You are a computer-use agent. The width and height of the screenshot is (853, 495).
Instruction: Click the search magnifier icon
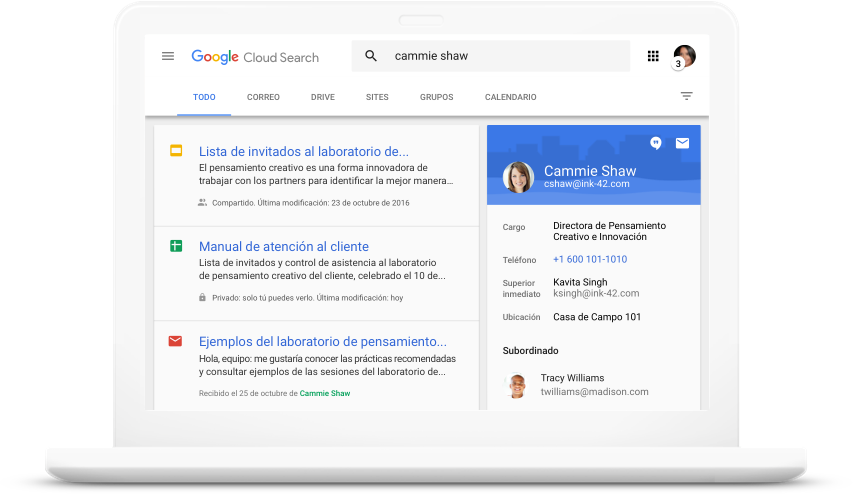point(371,56)
